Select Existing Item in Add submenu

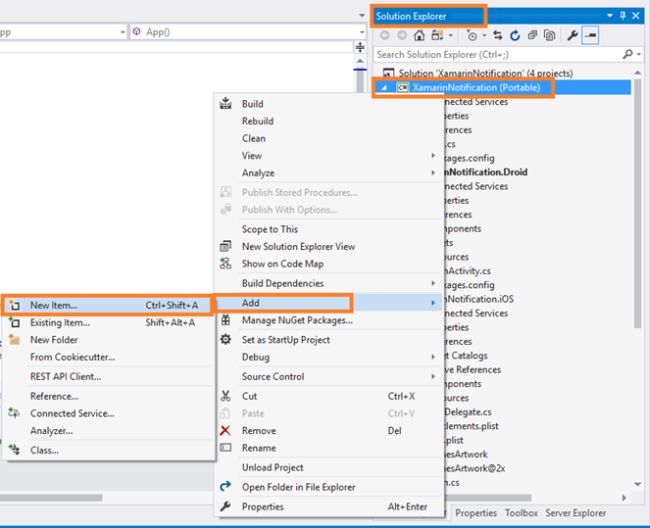pyautogui.click(x=109, y=322)
